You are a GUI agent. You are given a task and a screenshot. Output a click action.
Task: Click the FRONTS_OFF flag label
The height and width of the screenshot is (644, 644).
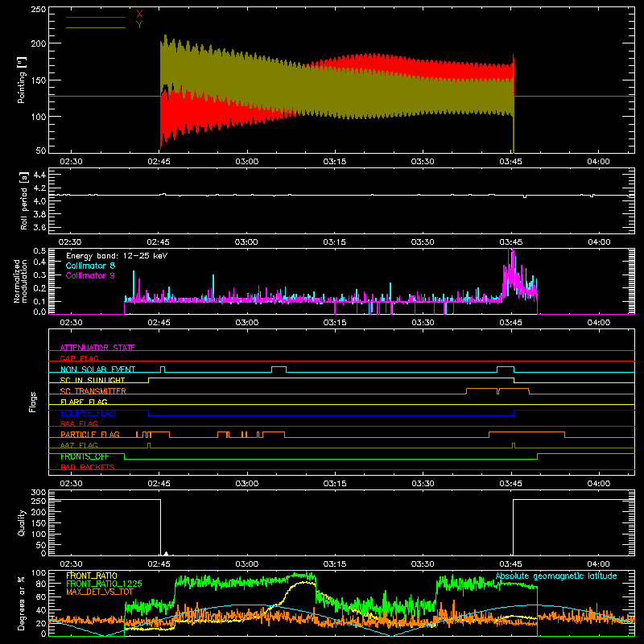click(85, 456)
